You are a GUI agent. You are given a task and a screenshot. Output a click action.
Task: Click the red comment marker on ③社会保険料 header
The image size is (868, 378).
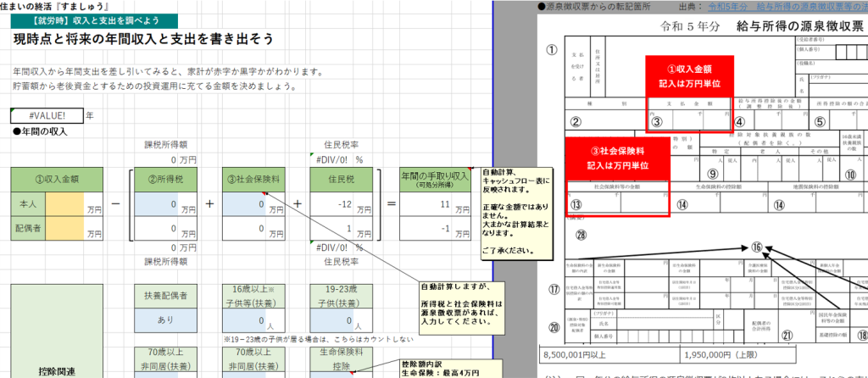(266, 169)
